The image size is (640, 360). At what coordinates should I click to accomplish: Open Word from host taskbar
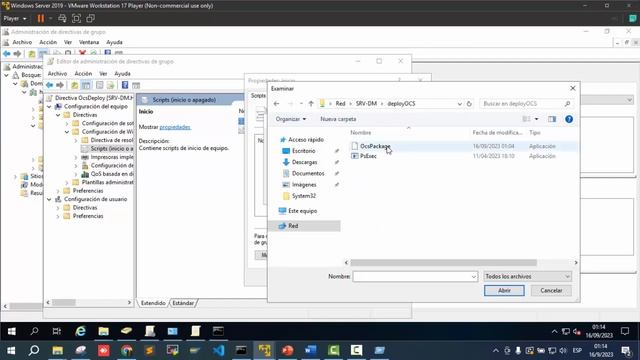tap(310, 350)
